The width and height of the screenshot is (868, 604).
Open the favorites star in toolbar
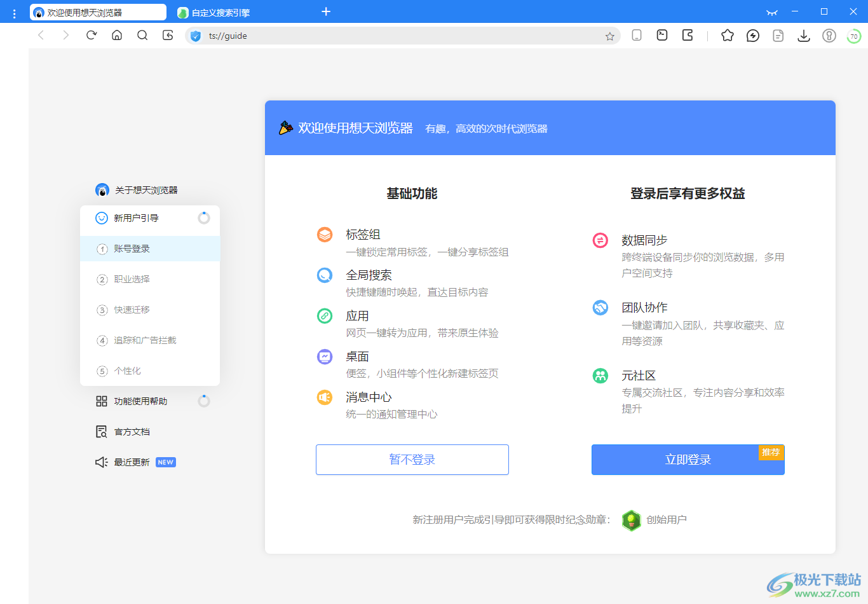(728, 36)
